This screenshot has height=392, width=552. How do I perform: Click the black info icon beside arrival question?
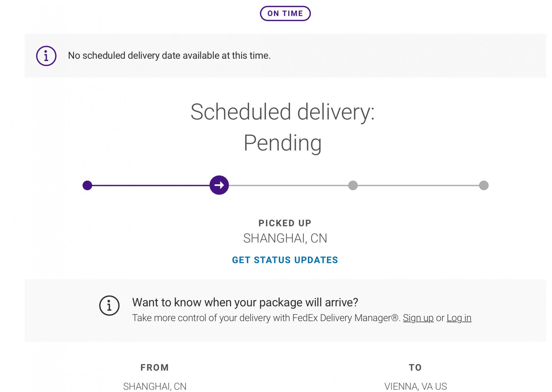click(x=109, y=305)
